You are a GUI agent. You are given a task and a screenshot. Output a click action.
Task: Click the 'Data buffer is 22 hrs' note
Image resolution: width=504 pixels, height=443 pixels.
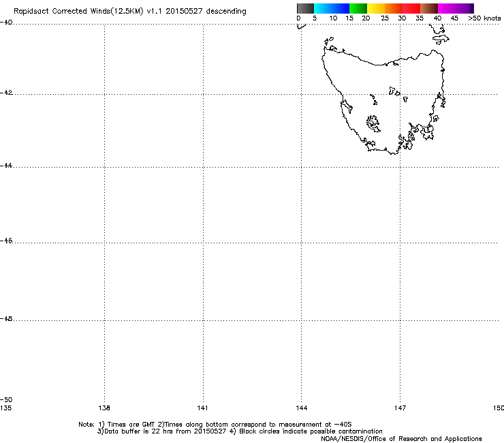click(x=240, y=431)
